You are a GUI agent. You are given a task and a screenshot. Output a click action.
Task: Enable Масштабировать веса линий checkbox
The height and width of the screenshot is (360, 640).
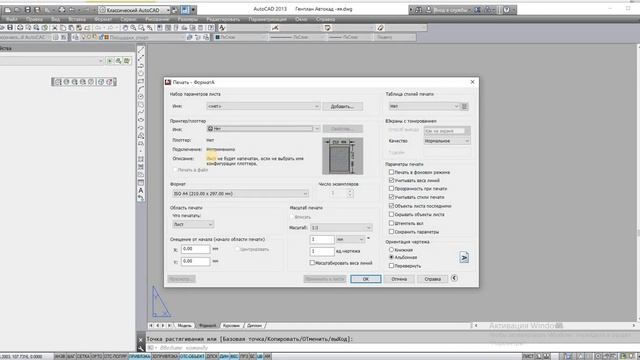312,263
